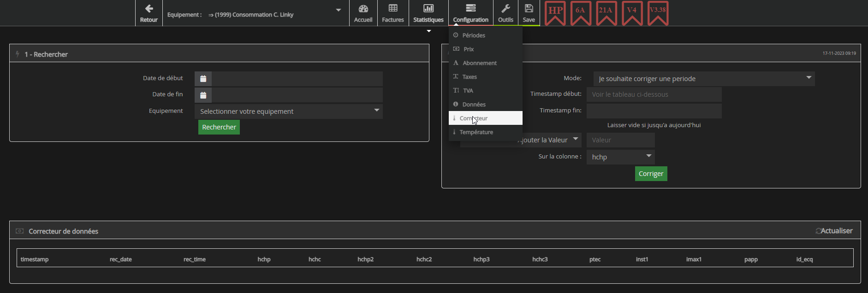Click the red HP badge
This screenshot has height=293, width=868.
(x=555, y=13)
